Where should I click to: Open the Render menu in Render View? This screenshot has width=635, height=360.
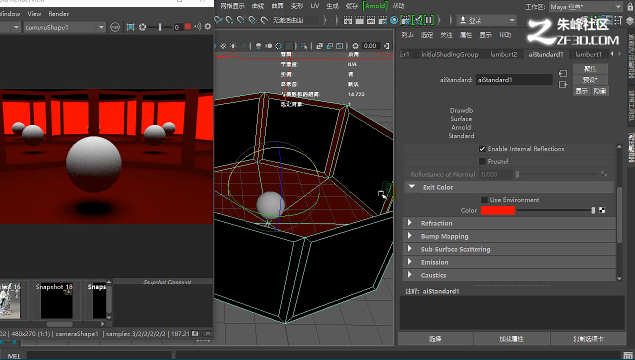59,14
